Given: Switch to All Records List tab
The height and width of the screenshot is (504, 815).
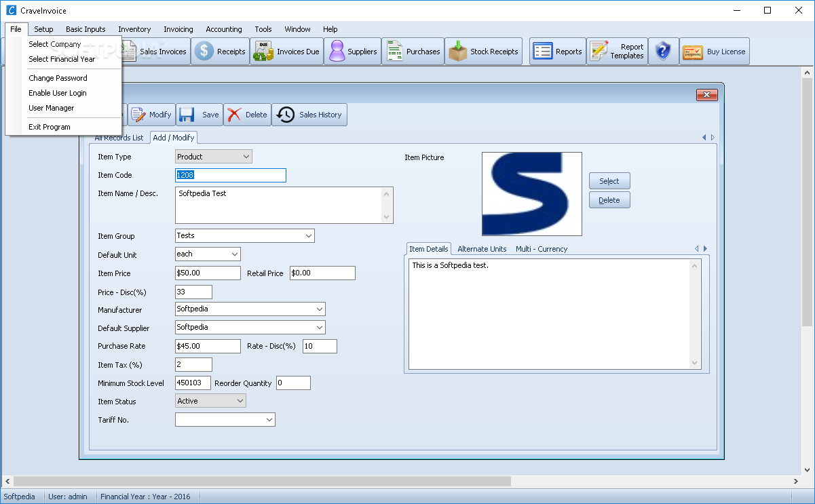Looking at the screenshot, I should pos(119,138).
